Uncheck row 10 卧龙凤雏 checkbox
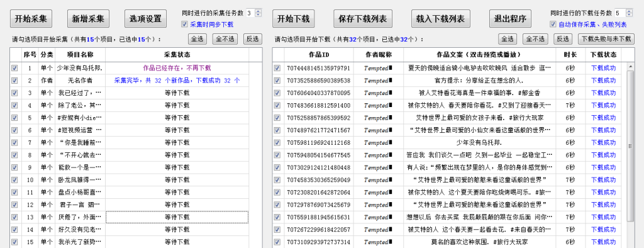This screenshot has width=644, height=248. tap(15, 180)
